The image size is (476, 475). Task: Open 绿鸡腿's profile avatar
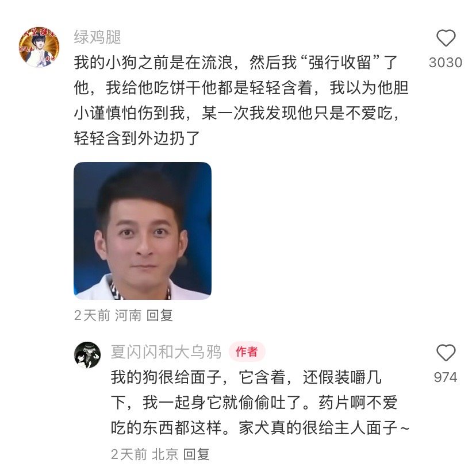pos(39,47)
